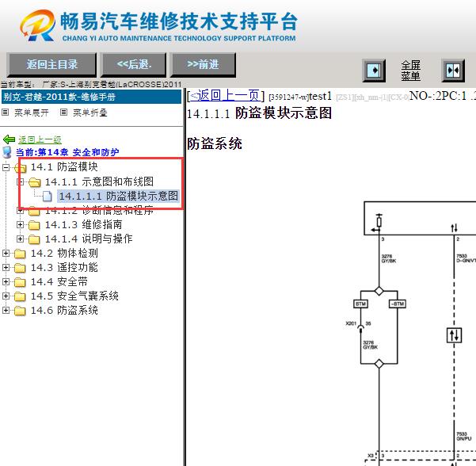Open 14.1.1.1 防盗模块示意图 tree item
The width and height of the screenshot is (476, 466).
[x=118, y=196]
